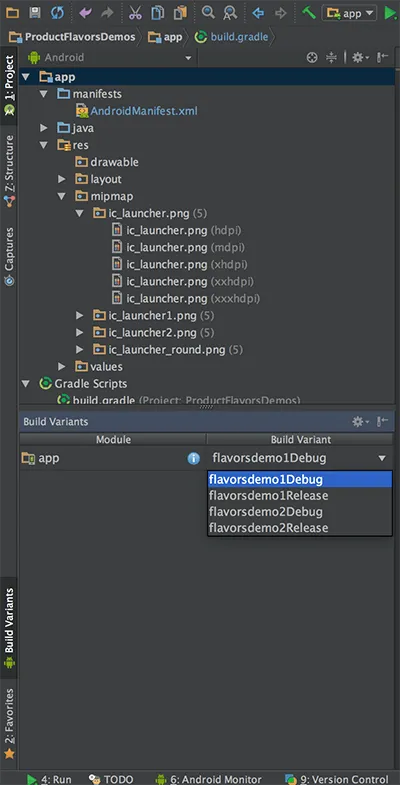Collapse the res folder

pyautogui.click(x=44, y=145)
